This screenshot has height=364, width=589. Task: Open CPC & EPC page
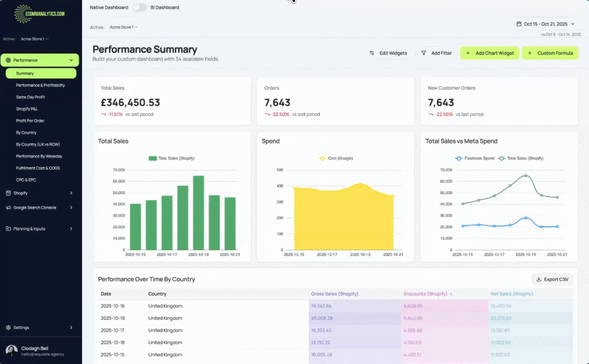pos(26,180)
